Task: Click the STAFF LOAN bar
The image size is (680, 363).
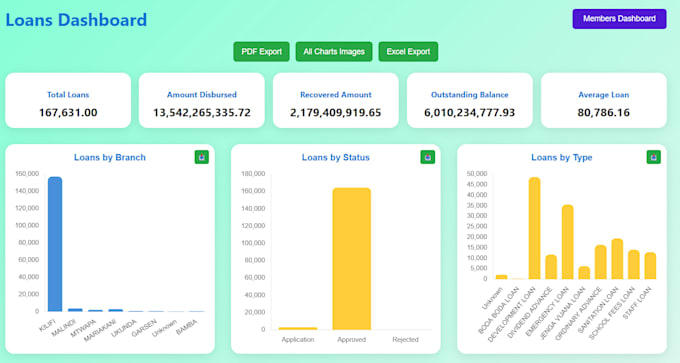Action: pyautogui.click(x=650, y=265)
